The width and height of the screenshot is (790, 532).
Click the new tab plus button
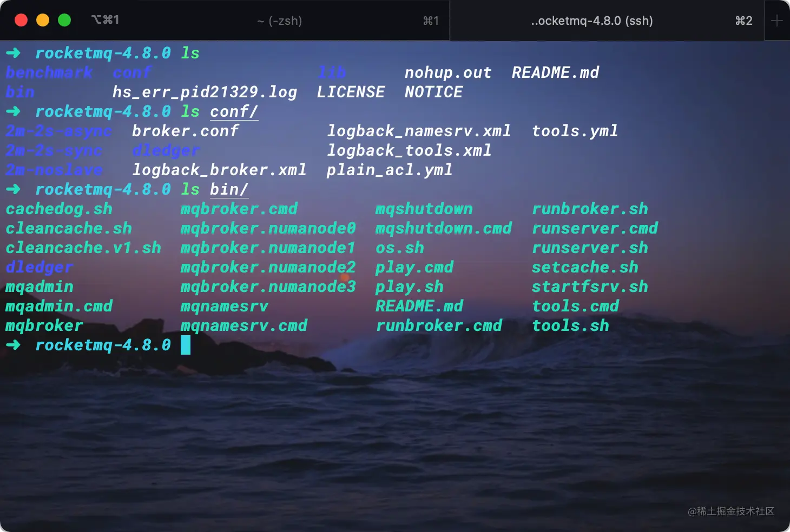(x=778, y=21)
